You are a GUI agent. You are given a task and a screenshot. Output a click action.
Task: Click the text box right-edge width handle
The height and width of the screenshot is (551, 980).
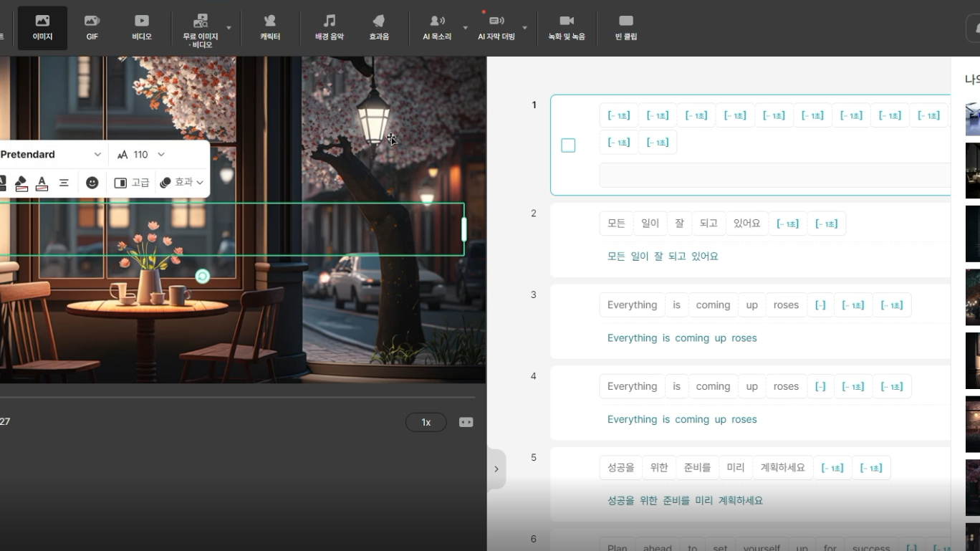coord(463,229)
